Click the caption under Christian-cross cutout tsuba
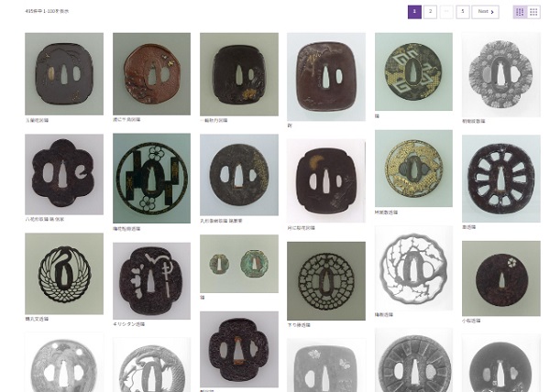The width and height of the screenshot is (550, 392). coord(128,324)
